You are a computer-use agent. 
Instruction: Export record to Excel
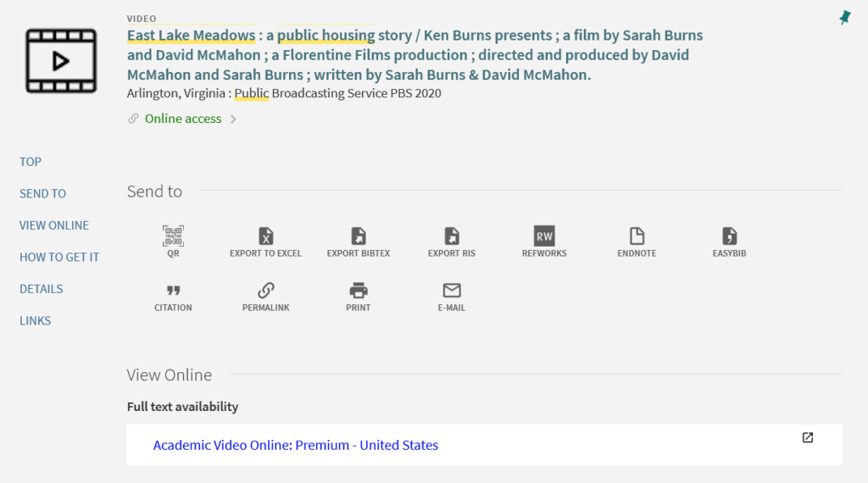pos(265,241)
